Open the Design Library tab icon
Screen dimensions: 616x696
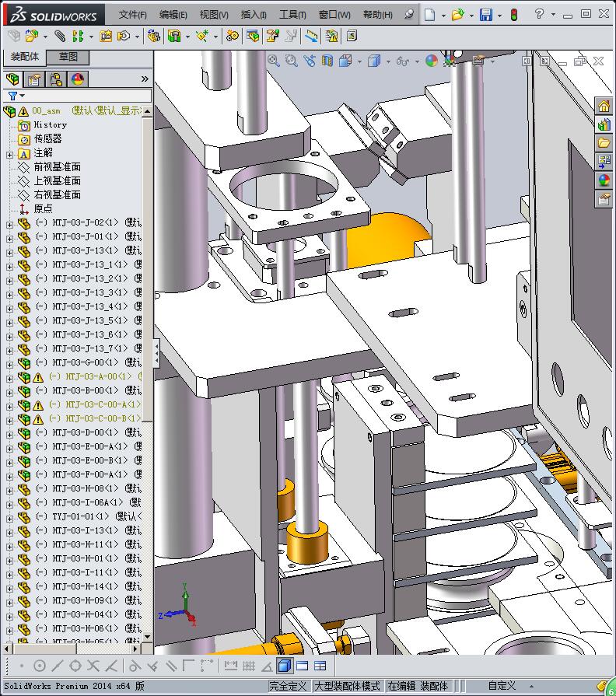(604, 124)
